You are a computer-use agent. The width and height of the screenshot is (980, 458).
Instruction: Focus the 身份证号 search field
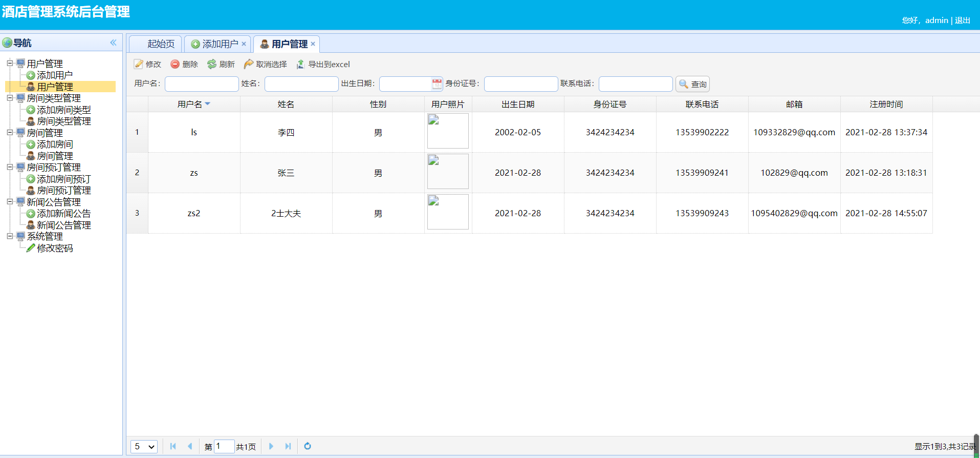coord(521,84)
